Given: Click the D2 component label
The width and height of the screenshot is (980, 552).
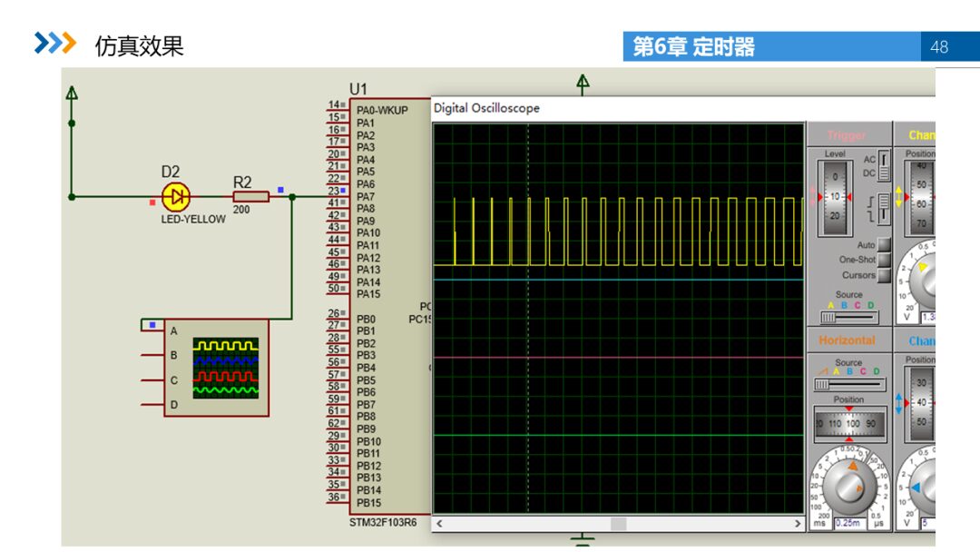Looking at the screenshot, I should click(x=170, y=172).
